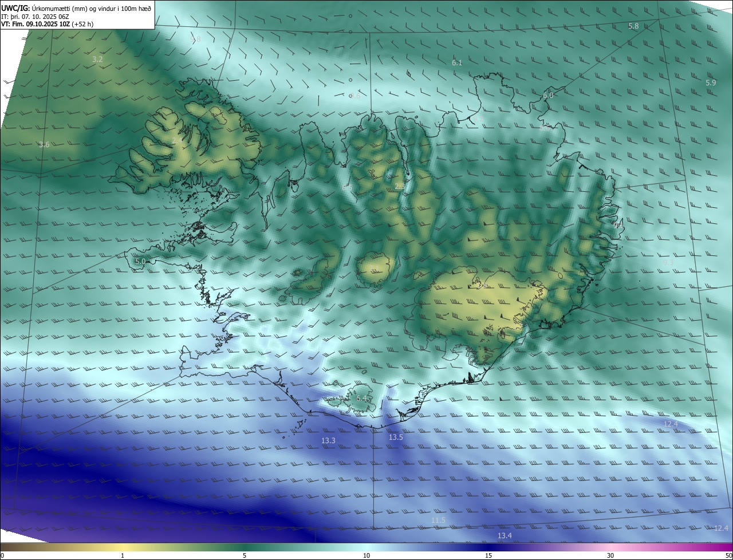Click the 6.4 value label
Viewport: 733px width, 560px height.
pos(361,399)
